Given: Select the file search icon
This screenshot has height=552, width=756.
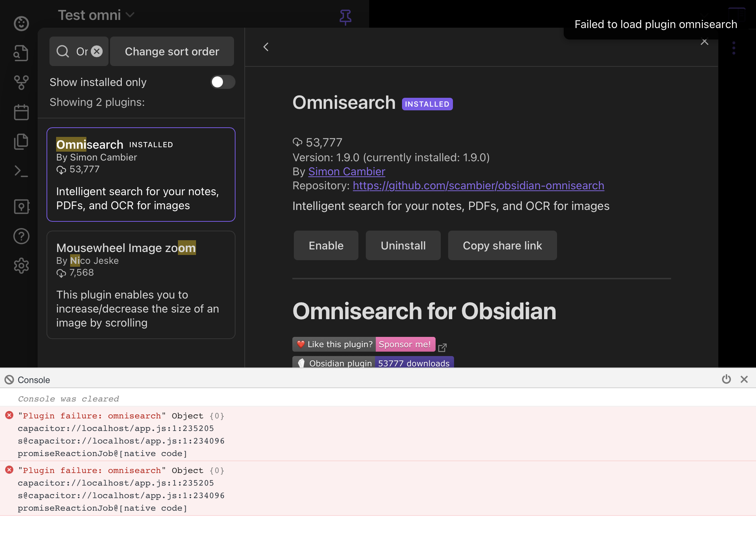Looking at the screenshot, I should point(21,53).
